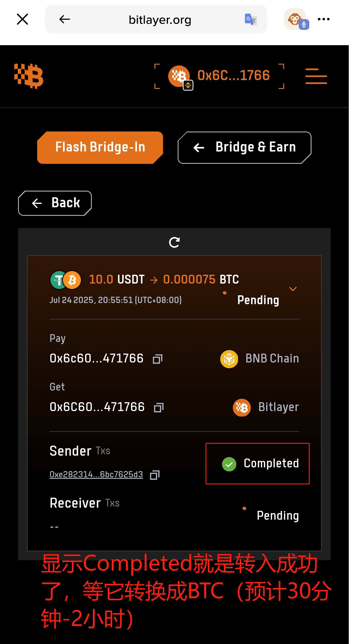
Task: Collapse the transaction details chevron
Action: pyautogui.click(x=293, y=289)
